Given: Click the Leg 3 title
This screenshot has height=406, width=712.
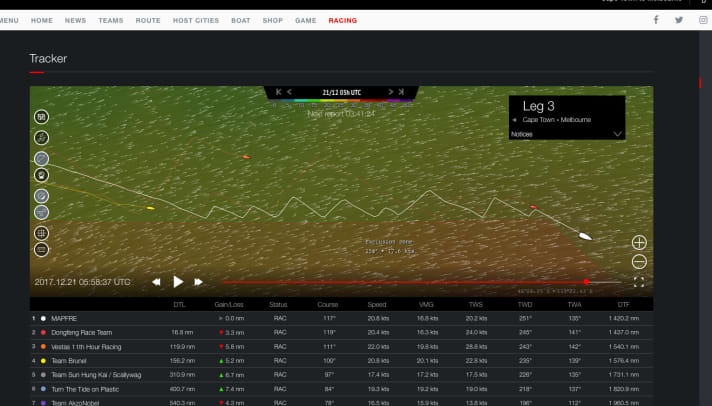Looking at the screenshot, I should click(x=539, y=106).
